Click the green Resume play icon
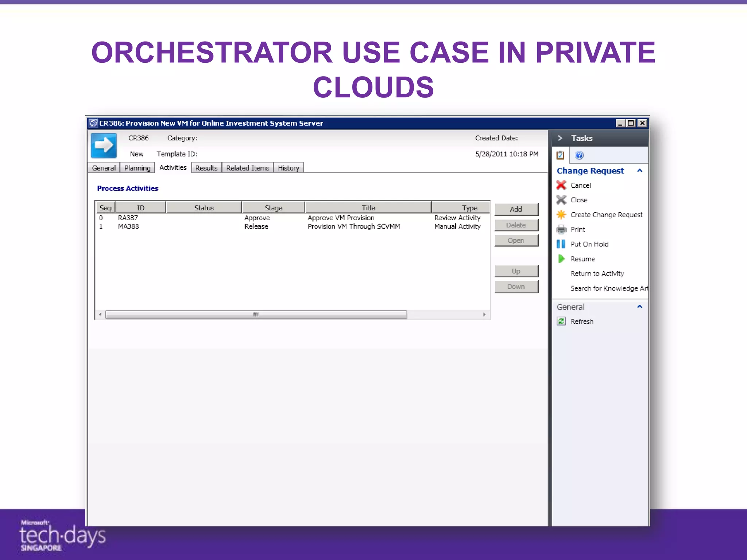This screenshot has height=560, width=747. point(561,259)
